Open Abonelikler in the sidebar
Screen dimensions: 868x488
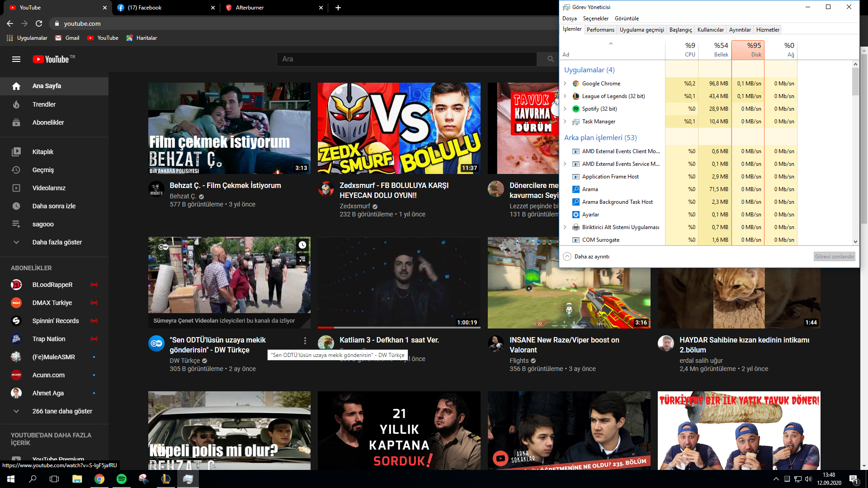[54, 122]
